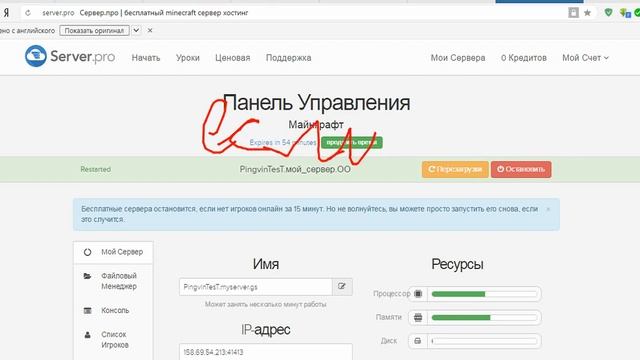
Task: Reload page with browser refresh icon
Action: pyautogui.click(x=28, y=13)
